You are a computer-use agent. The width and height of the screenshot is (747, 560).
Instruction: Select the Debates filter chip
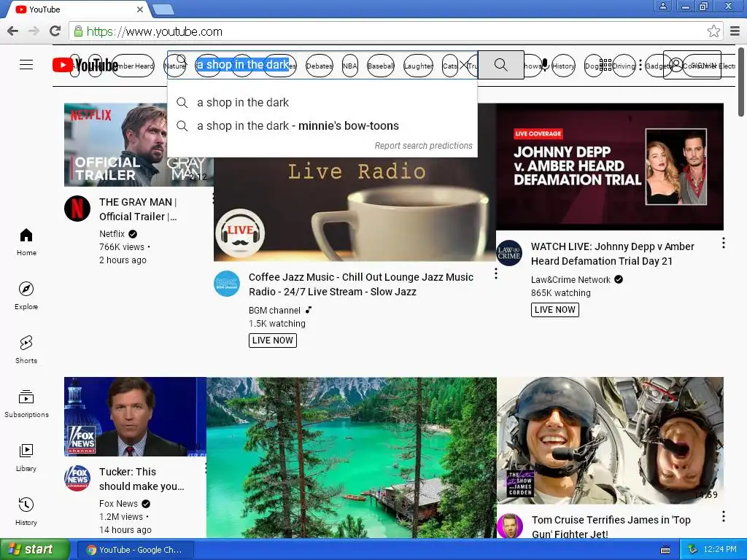320,66
